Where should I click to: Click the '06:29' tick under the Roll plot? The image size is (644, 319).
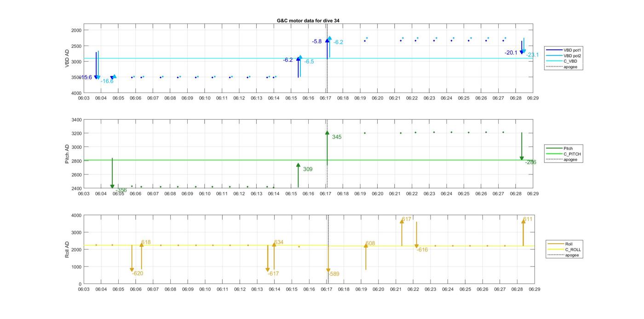tap(535, 290)
